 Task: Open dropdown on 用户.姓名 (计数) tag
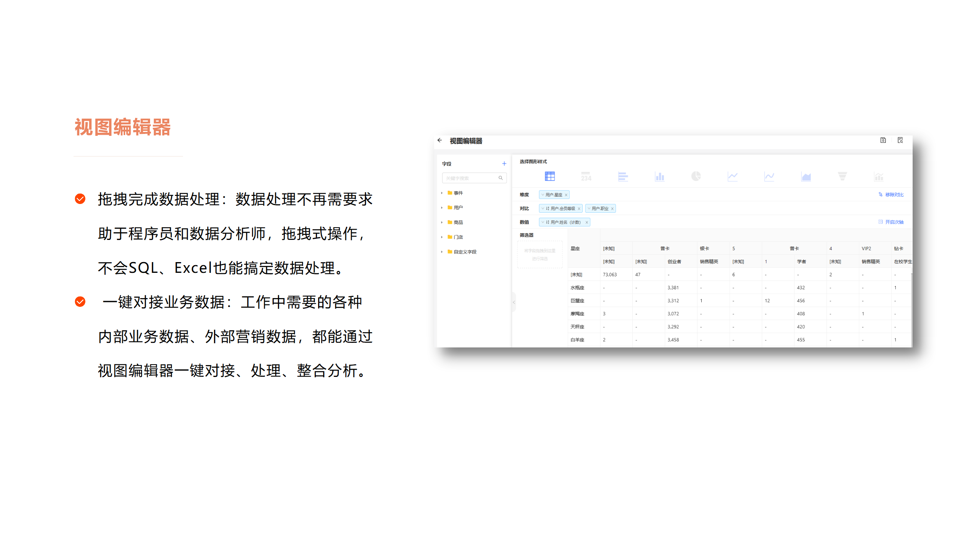coord(542,222)
